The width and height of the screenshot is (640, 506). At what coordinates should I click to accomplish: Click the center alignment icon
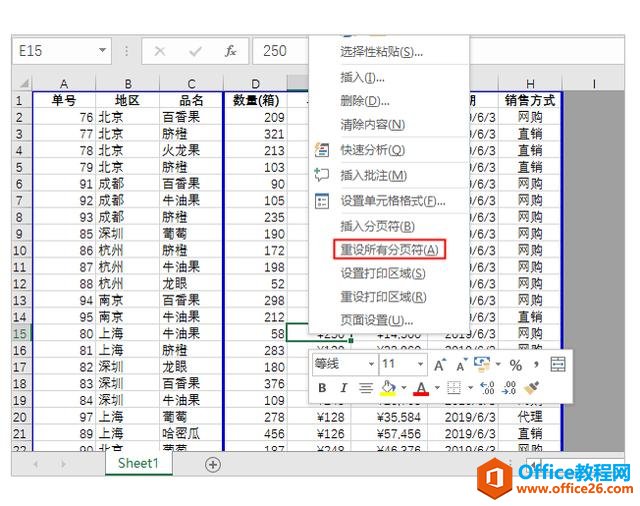tap(366, 388)
